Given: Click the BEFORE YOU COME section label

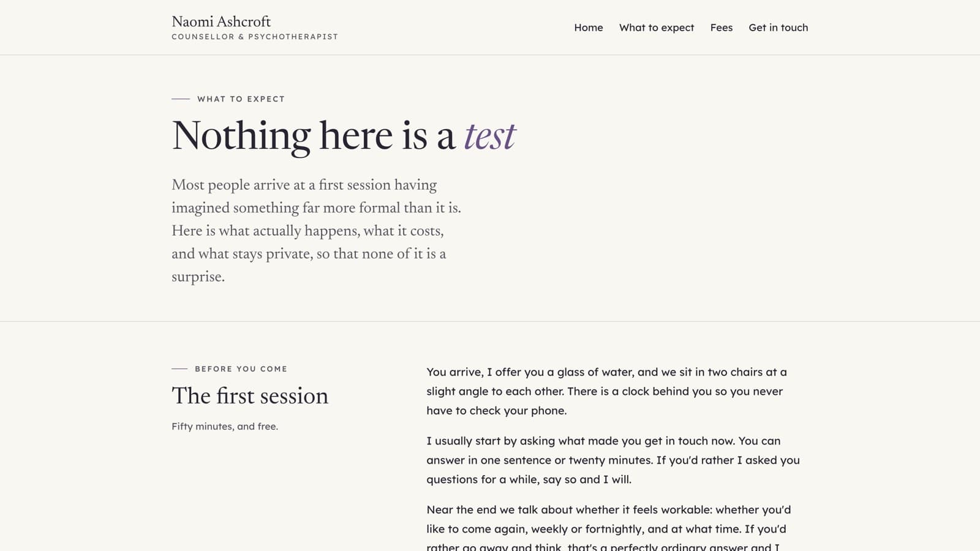Looking at the screenshot, I should click(x=241, y=369).
